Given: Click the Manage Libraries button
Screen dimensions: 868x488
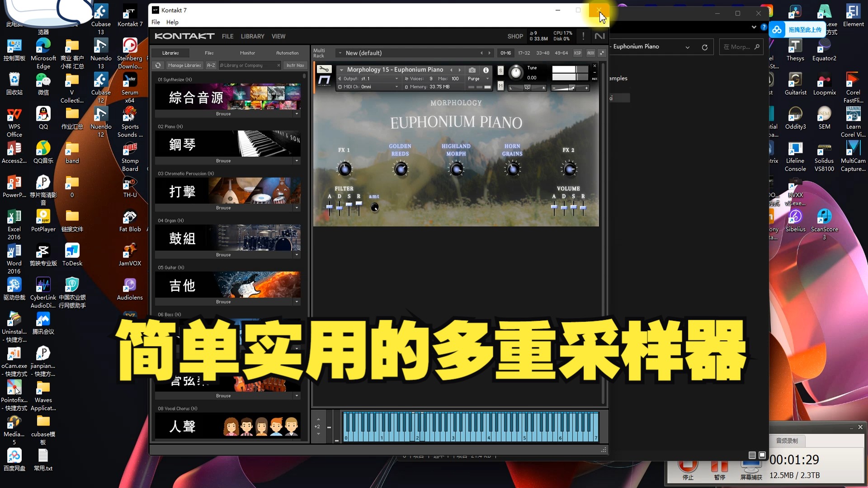Looking at the screenshot, I should (x=184, y=66).
